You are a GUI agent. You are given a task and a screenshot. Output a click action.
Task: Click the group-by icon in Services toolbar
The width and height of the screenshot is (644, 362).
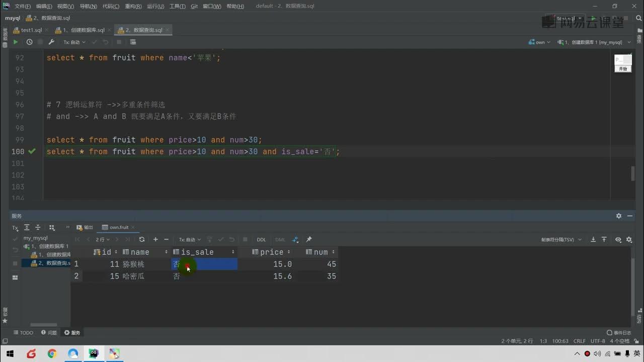(x=51, y=228)
